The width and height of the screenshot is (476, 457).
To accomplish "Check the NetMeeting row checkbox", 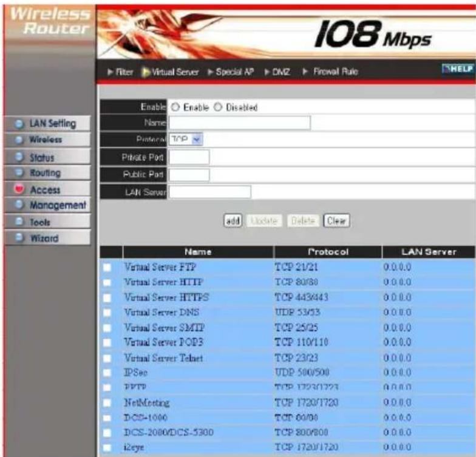I will [x=107, y=403].
